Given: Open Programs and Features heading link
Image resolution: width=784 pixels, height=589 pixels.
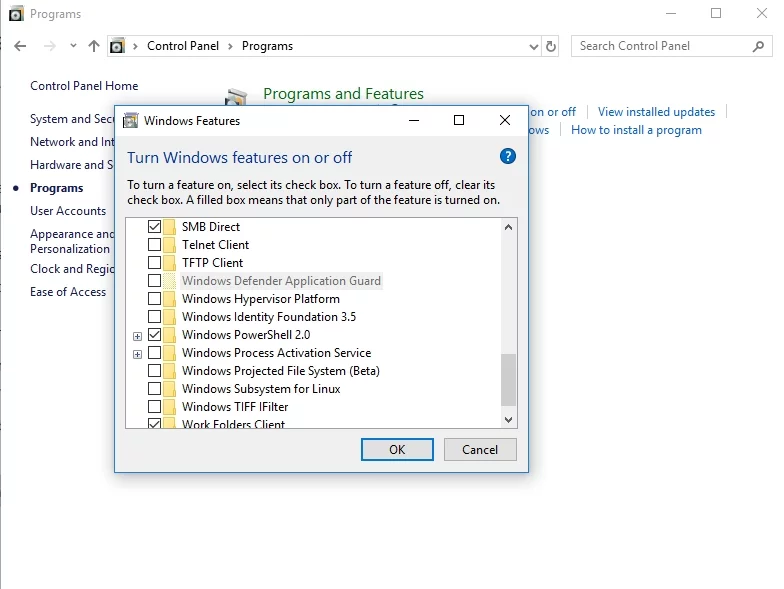Looking at the screenshot, I should coord(343,94).
